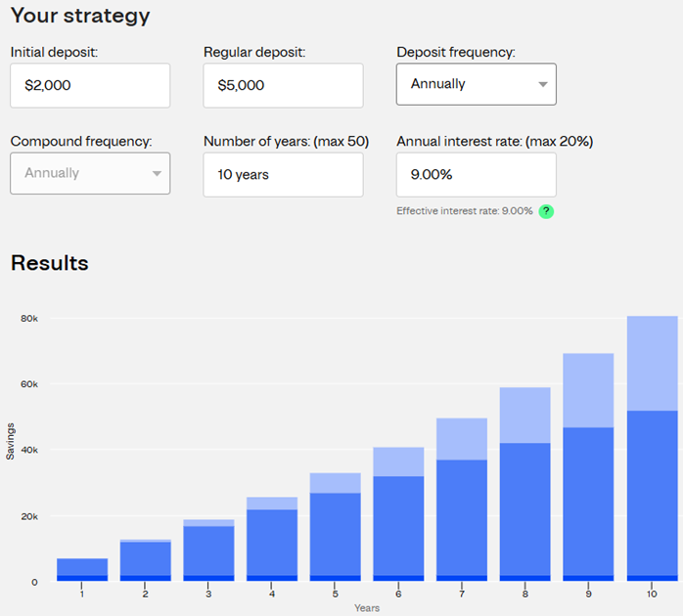Viewport: 683px width, 616px height.
Task: Click the year 5 bar's light top segment
Action: pyautogui.click(x=336, y=482)
